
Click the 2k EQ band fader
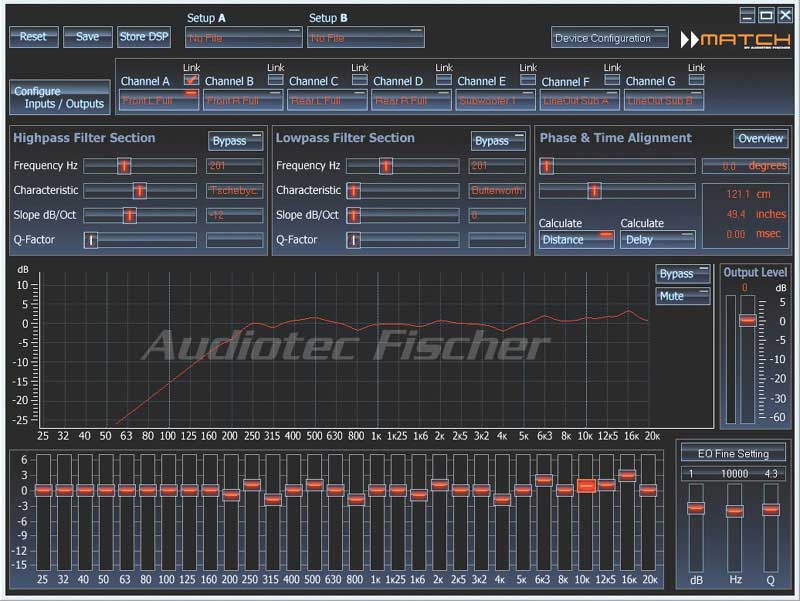[x=440, y=485]
